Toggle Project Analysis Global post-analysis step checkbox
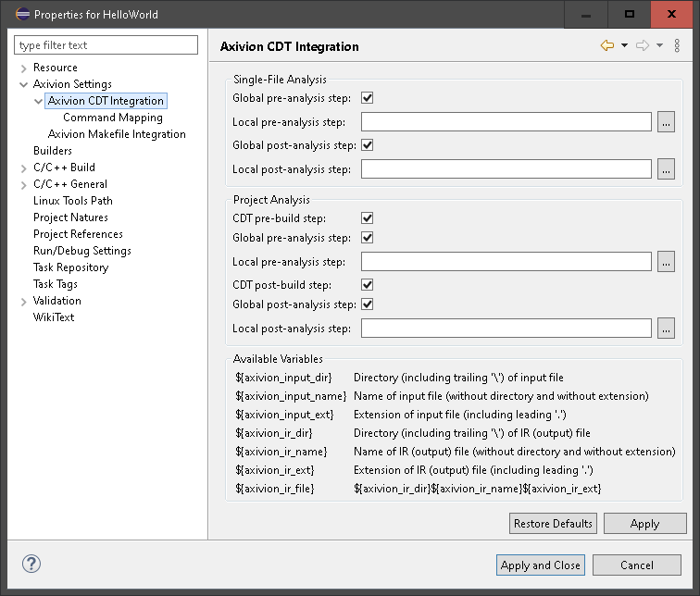The width and height of the screenshot is (700, 596). tap(368, 304)
